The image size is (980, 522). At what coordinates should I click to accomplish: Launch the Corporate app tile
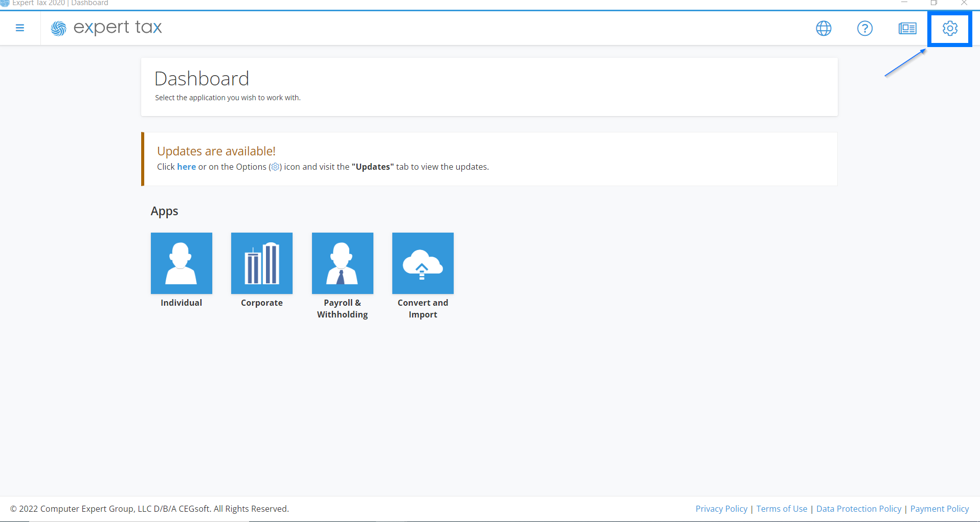tap(262, 263)
